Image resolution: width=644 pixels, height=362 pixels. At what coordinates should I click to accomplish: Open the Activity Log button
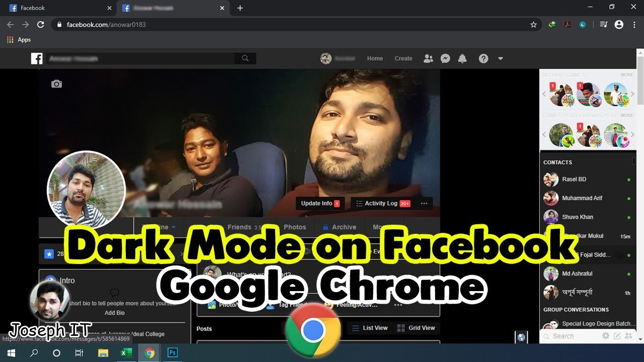point(383,203)
